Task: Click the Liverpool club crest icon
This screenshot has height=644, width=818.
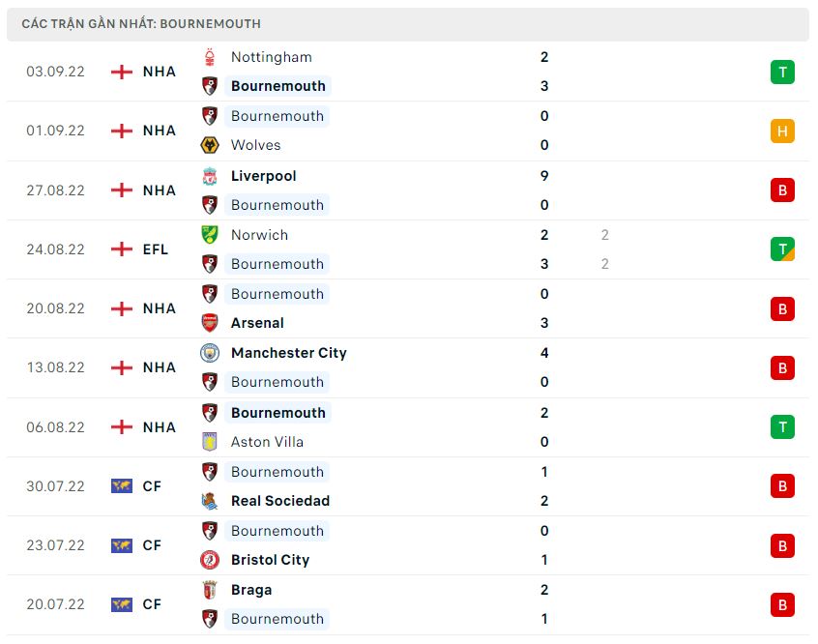Action: tap(210, 176)
